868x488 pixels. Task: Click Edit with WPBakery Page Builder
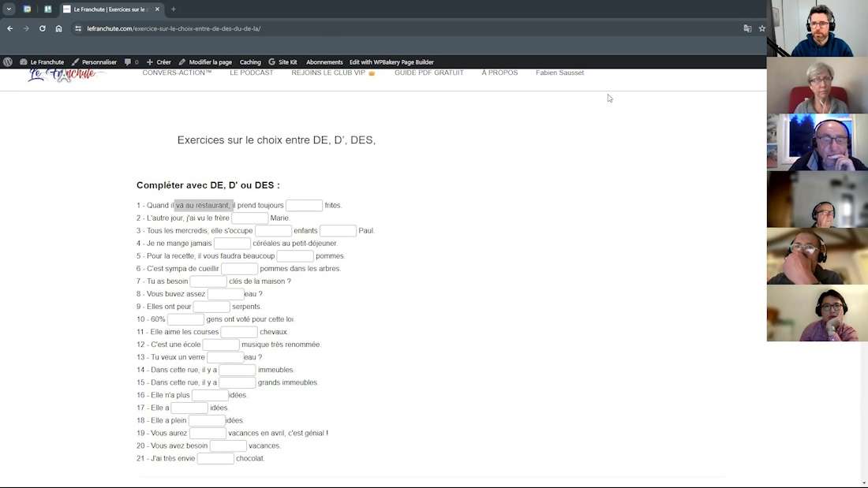(x=391, y=62)
